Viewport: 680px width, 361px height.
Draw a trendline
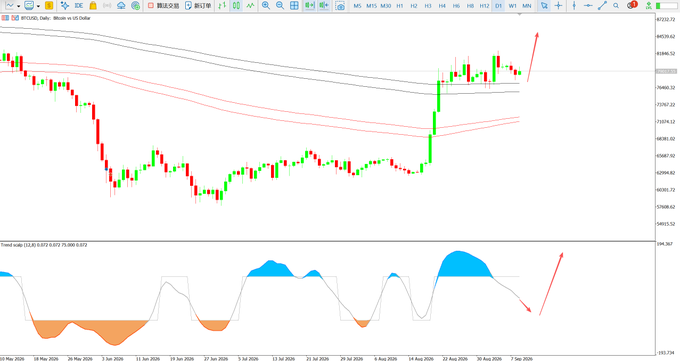602,6
